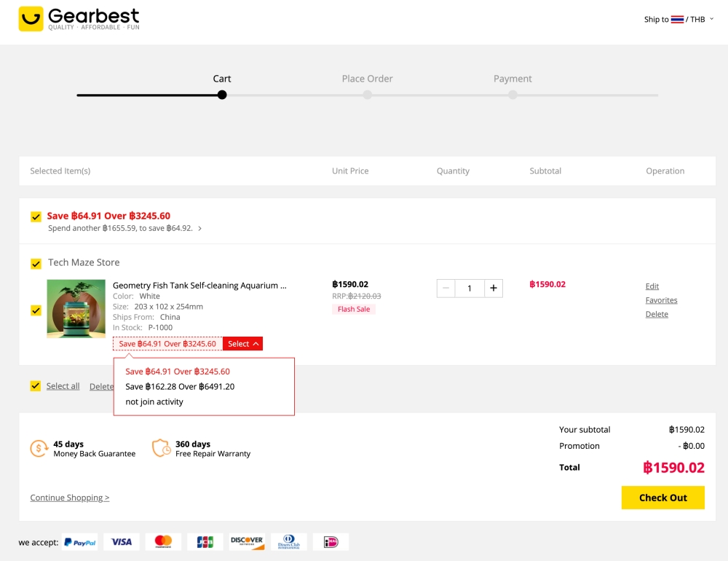This screenshot has height=561, width=728.
Task: Click the Flash Sale tag
Action: [x=354, y=309]
